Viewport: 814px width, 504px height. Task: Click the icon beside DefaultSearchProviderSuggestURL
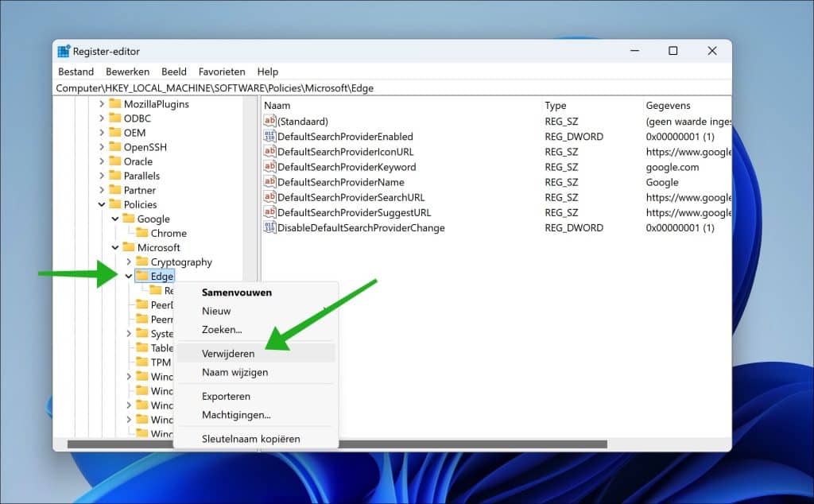270,212
